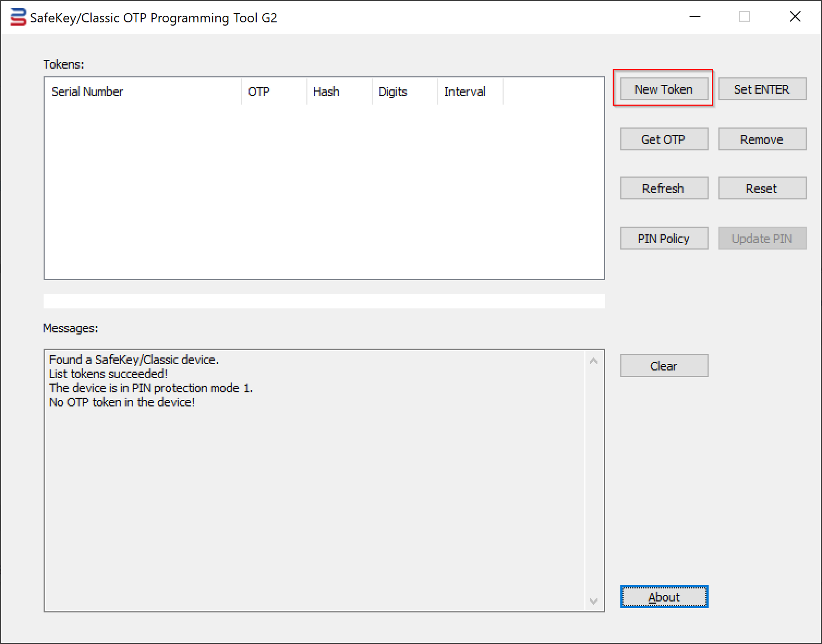
Task: Open the About dialog
Action: tap(663, 597)
